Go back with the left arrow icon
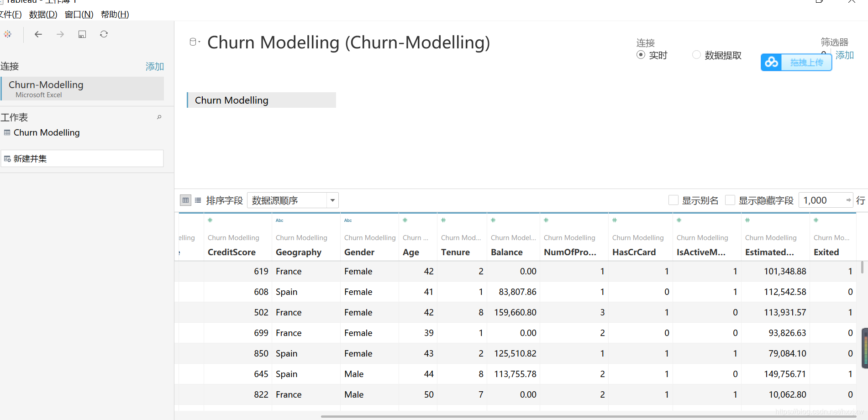Screen dimensions: 868x420 coord(38,34)
